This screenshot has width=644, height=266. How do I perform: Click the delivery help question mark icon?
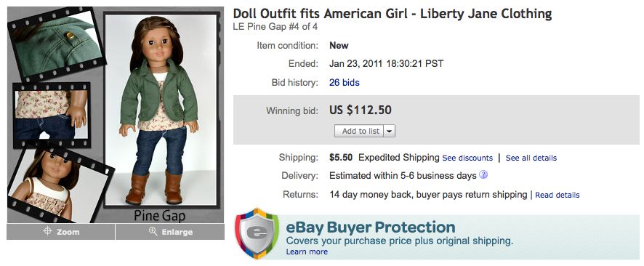(x=483, y=175)
